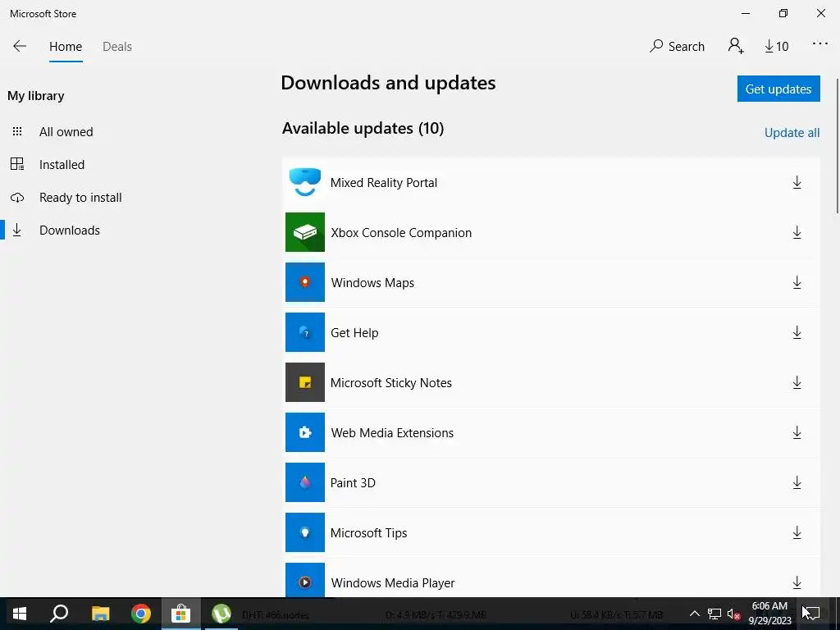Screen dimensions: 840x630
Task: Open Get Help app icon
Action: (305, 332)
